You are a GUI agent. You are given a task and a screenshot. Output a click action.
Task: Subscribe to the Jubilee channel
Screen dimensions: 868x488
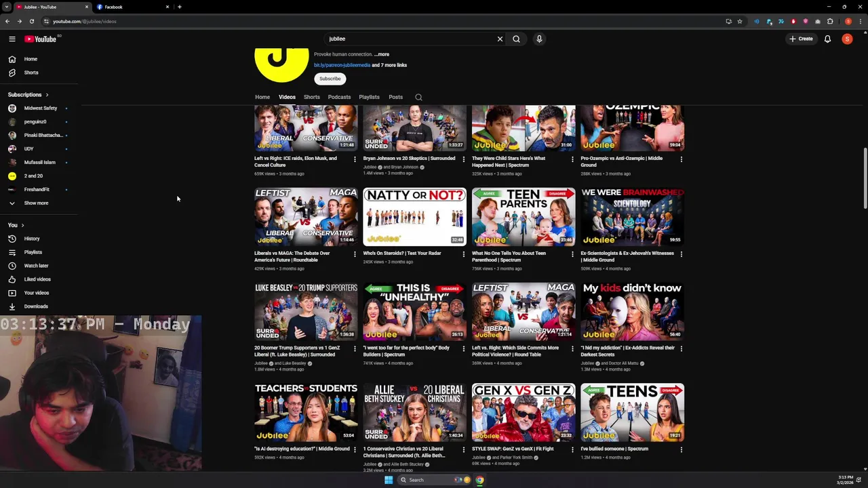pyautogui.click(x=330, y=79)
